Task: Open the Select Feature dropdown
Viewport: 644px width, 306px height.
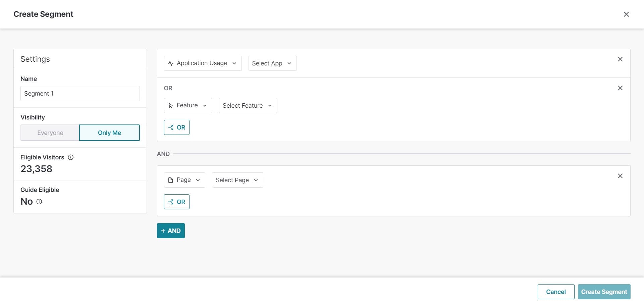Action: tap(248, 105)
